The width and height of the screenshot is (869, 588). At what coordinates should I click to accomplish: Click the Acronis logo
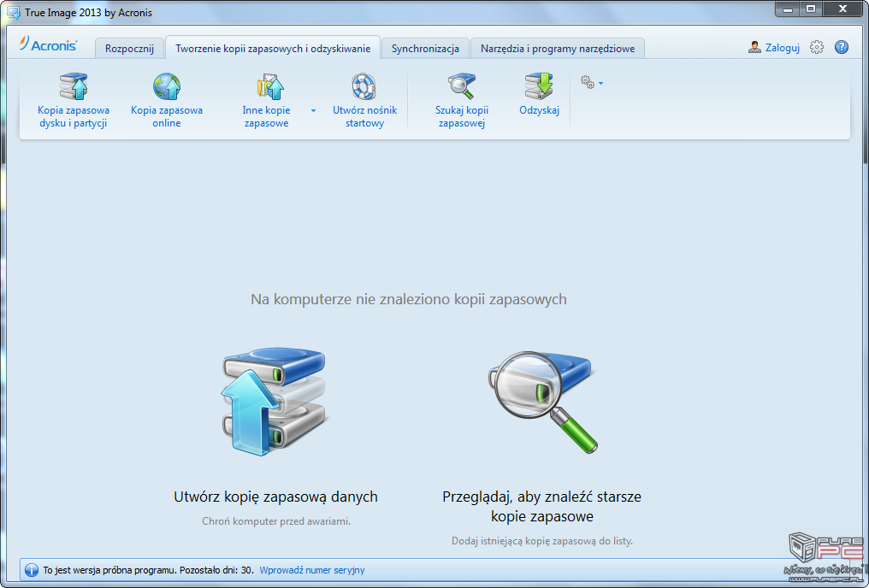pos(48,44)
